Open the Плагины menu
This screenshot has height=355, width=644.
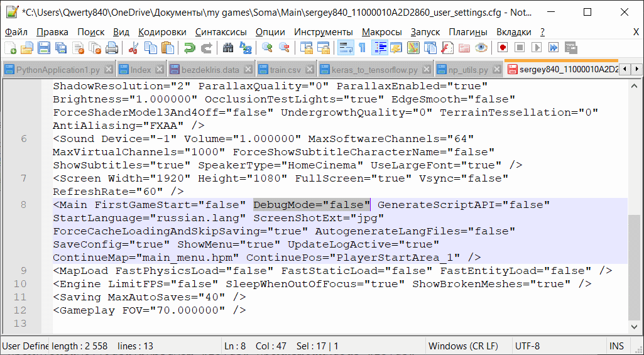[x=468, y=32]
